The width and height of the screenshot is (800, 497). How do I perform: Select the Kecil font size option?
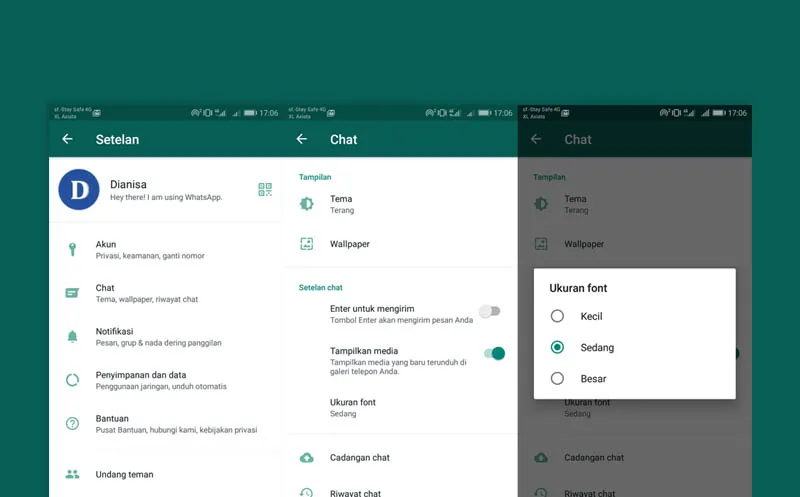tap(557, 316)
